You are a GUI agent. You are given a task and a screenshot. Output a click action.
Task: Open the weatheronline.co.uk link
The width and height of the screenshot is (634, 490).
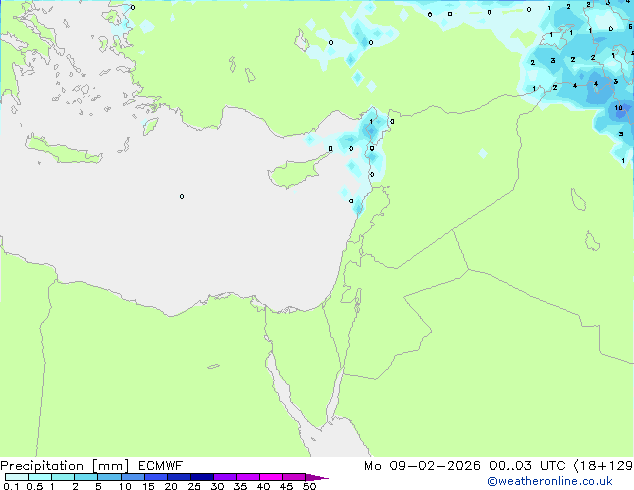[x=550, y=481]
